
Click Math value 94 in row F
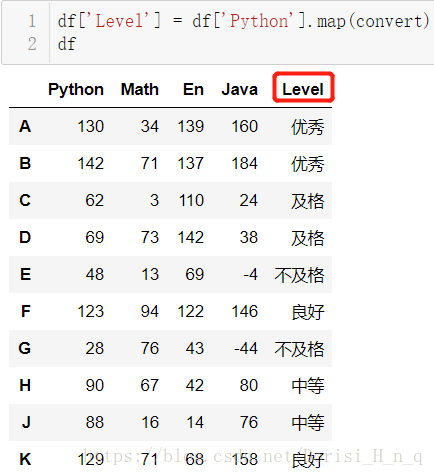pos(150,311)
